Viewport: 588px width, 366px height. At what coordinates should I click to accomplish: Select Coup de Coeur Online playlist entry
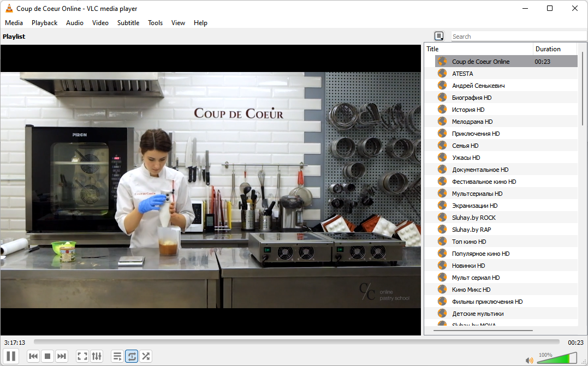[x=506, y=62]
